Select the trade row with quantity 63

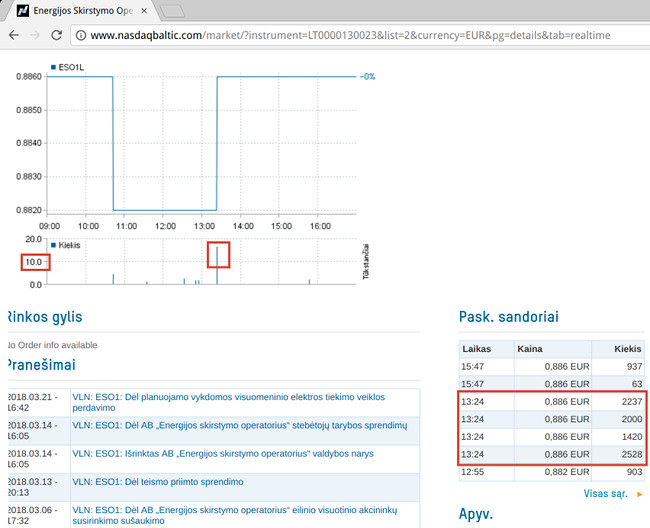click(551, 384)
